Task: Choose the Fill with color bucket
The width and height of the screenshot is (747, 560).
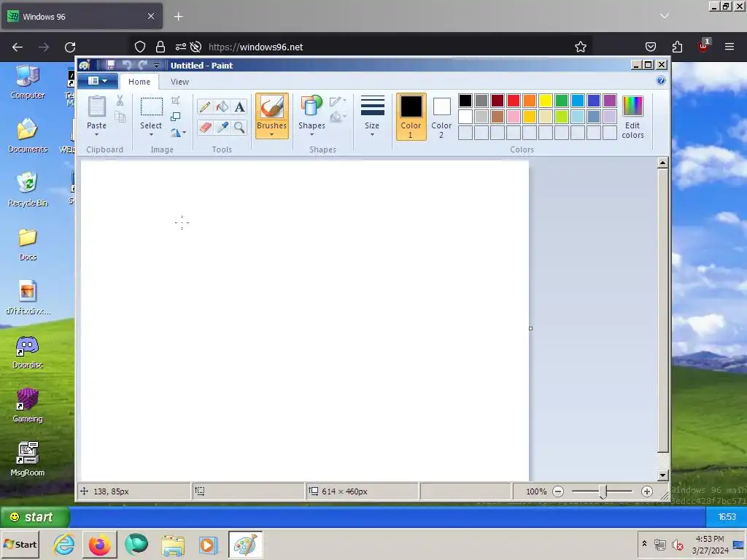Action: pos(222,106)
